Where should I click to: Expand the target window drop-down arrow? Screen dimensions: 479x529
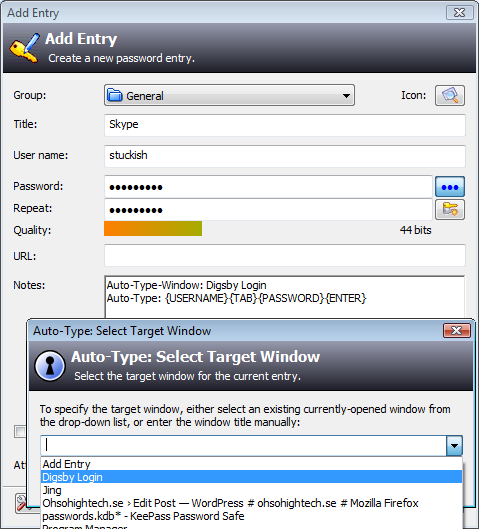(x=454, y=446)
